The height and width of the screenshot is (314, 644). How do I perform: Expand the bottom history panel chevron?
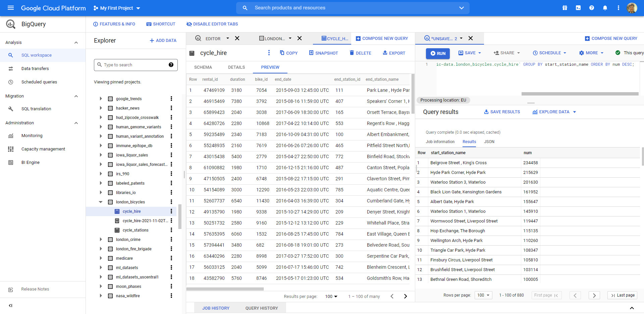[632, 308]
